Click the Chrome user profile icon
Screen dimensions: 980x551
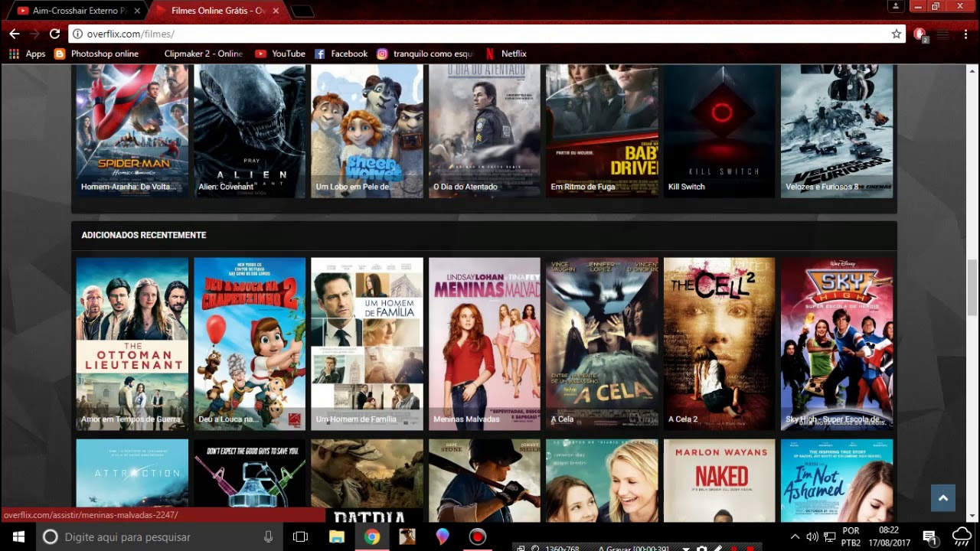click(x=895, y=6)
